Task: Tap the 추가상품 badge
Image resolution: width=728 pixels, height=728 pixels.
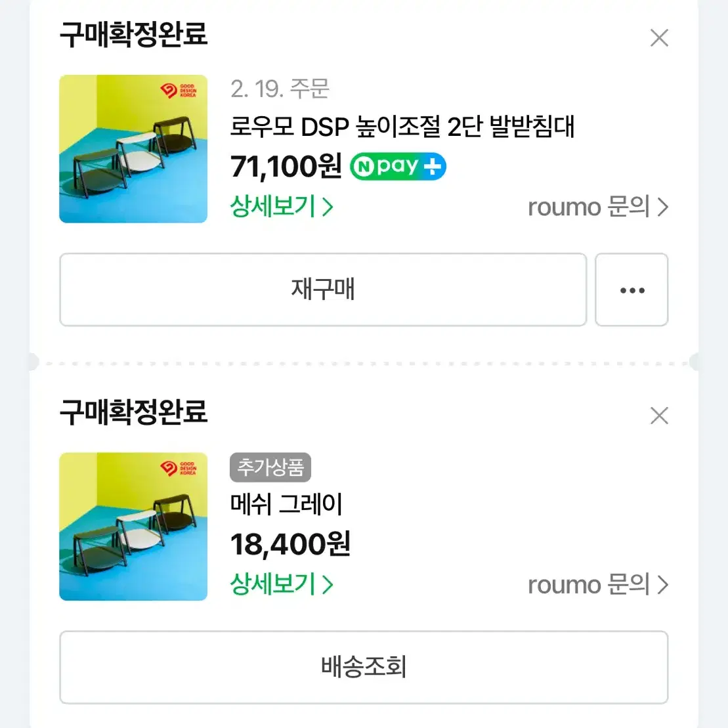Action: pyautogui.click(x=270, y=467)
